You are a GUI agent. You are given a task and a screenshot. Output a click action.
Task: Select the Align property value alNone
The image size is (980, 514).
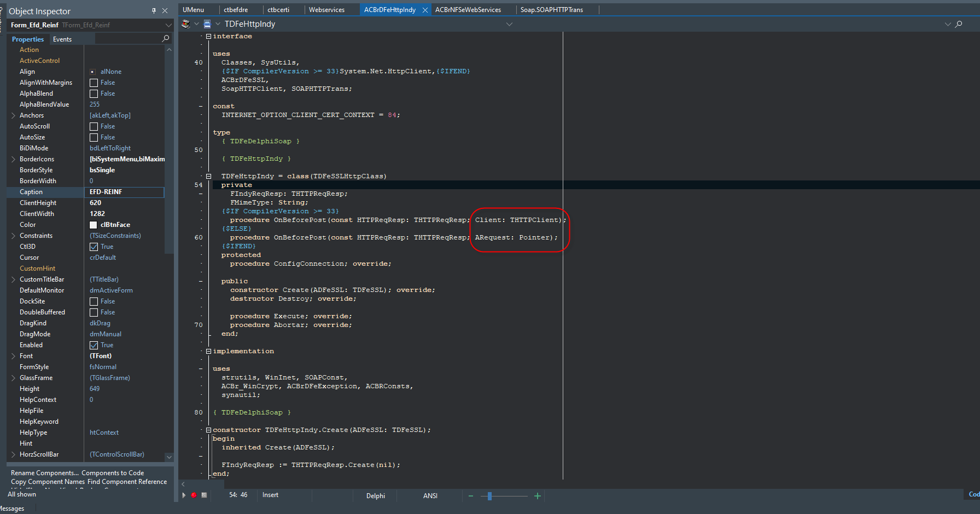[111, 72]
